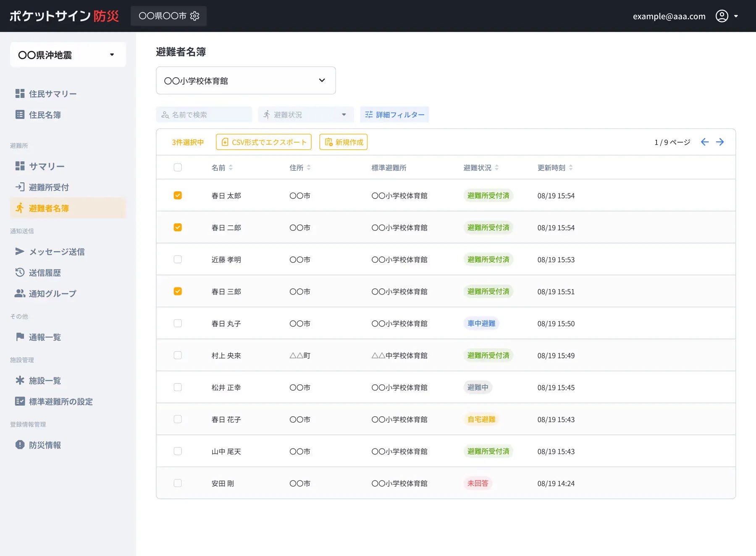Click the 送信履歴 history clock icon
This screenshot has height=556, width=756.
[20, 272]
